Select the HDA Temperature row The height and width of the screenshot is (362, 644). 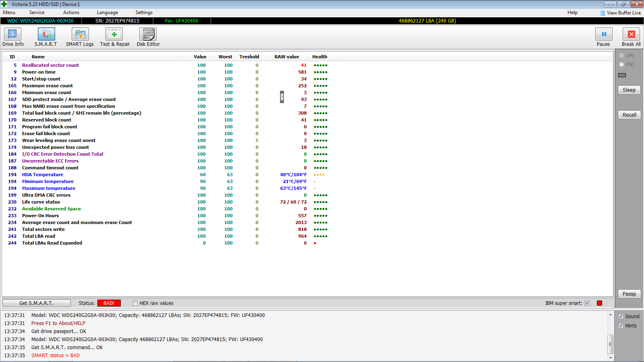click(169, 175)
